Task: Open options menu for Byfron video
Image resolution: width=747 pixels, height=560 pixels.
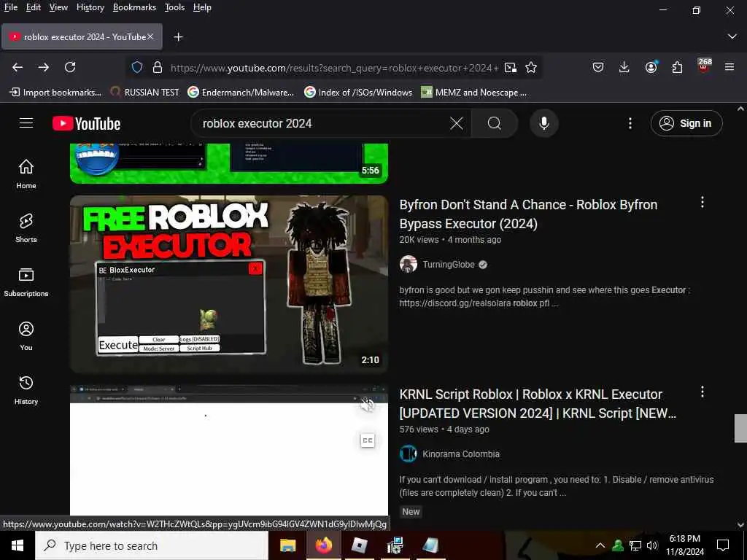Action: [x=703, y=203]
